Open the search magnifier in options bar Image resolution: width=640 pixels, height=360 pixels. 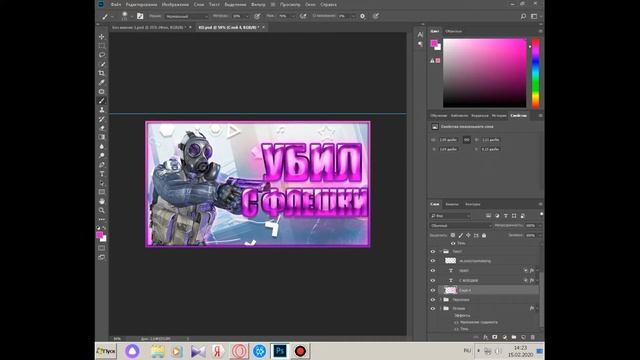523,16
